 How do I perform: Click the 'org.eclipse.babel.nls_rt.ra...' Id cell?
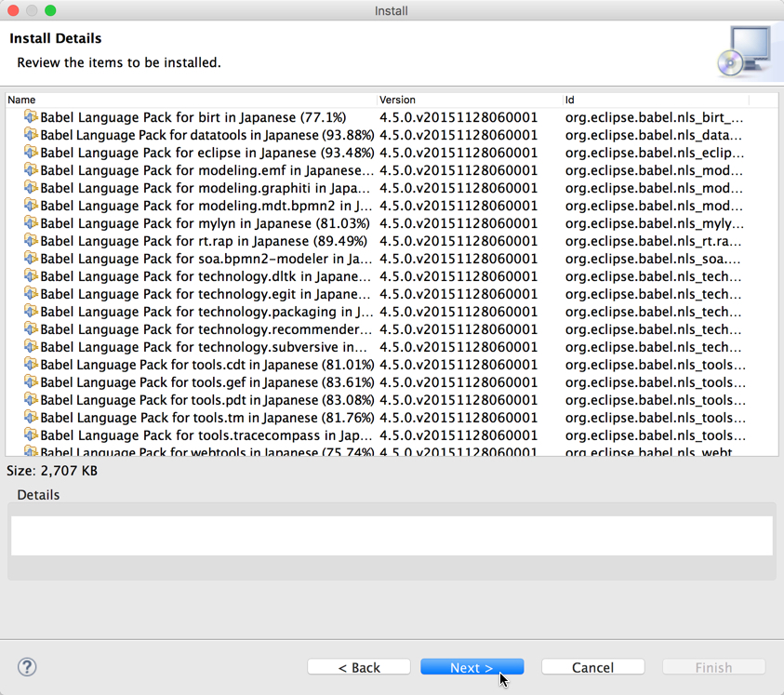click(x=653, y=241)
